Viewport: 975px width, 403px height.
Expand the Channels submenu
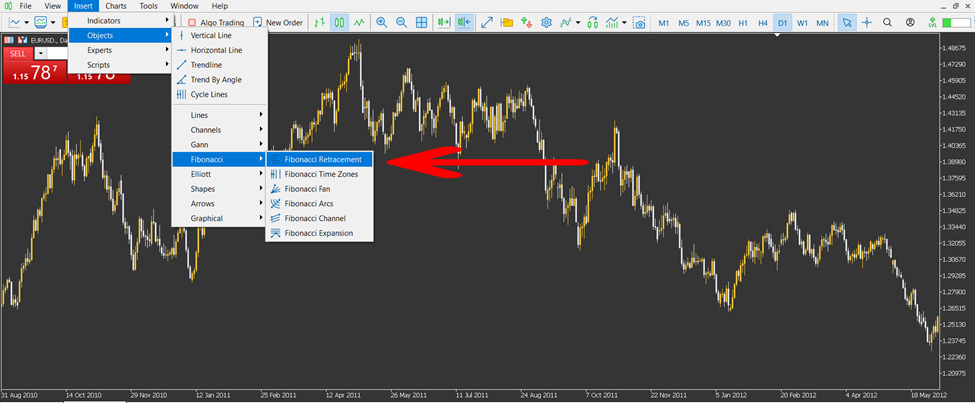[219, 130]
